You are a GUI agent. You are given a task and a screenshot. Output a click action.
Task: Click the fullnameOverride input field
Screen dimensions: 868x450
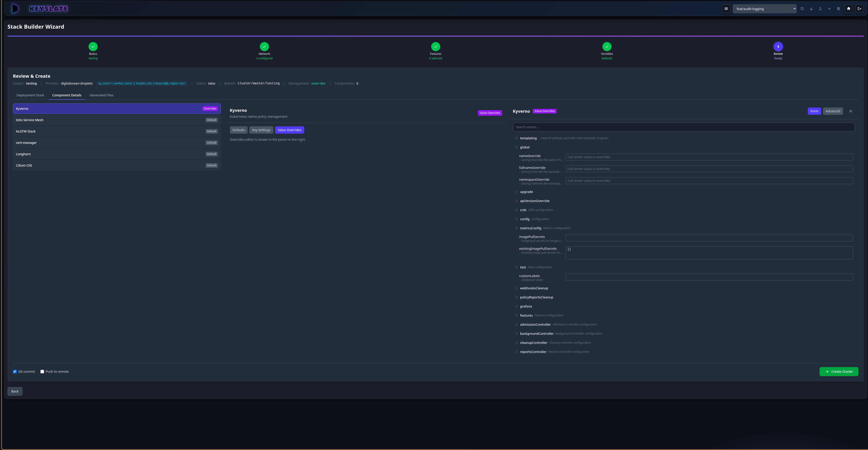(x=709, y=169)
